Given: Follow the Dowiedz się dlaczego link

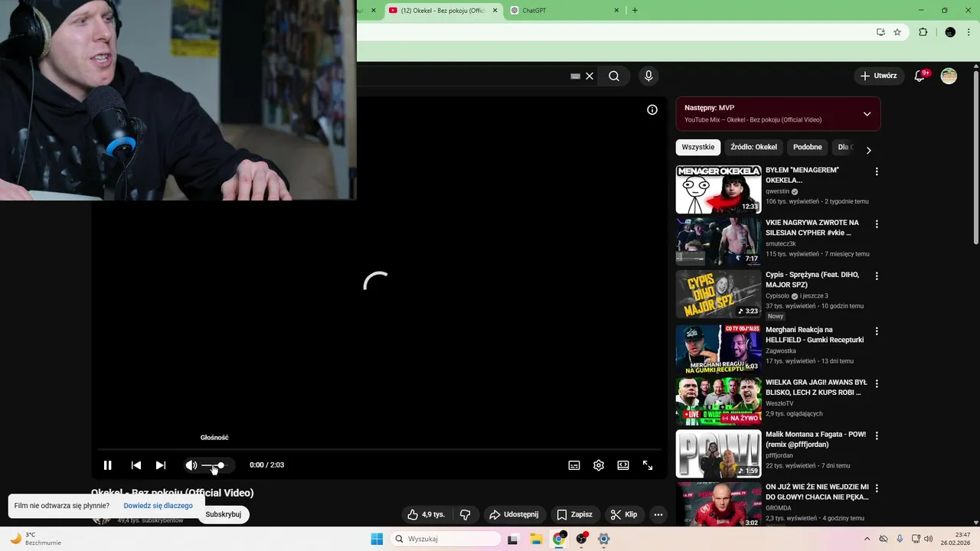Looking at the screenshot, I should pos(158,506).
